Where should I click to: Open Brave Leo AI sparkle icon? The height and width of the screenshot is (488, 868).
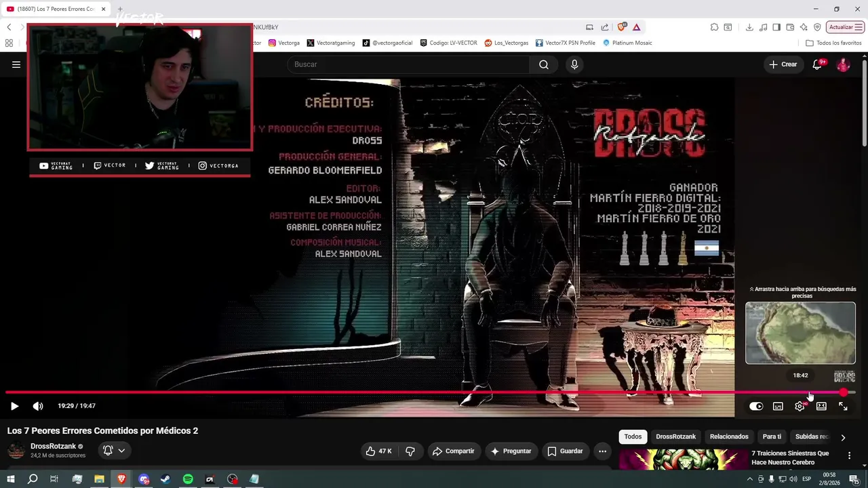(x=804, y=27)
